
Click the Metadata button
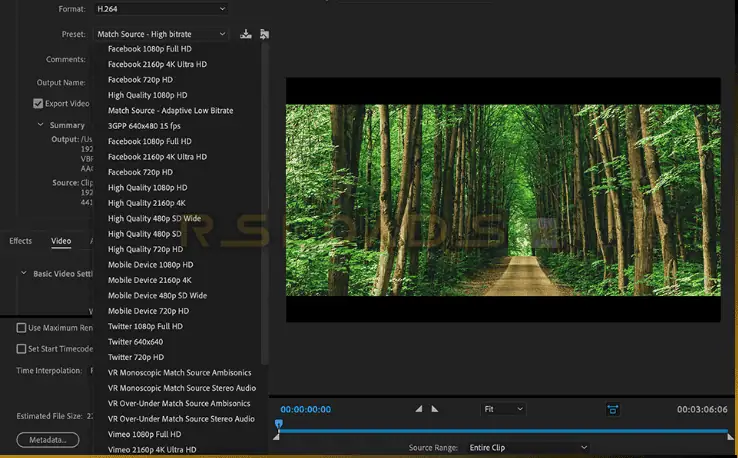48,440
